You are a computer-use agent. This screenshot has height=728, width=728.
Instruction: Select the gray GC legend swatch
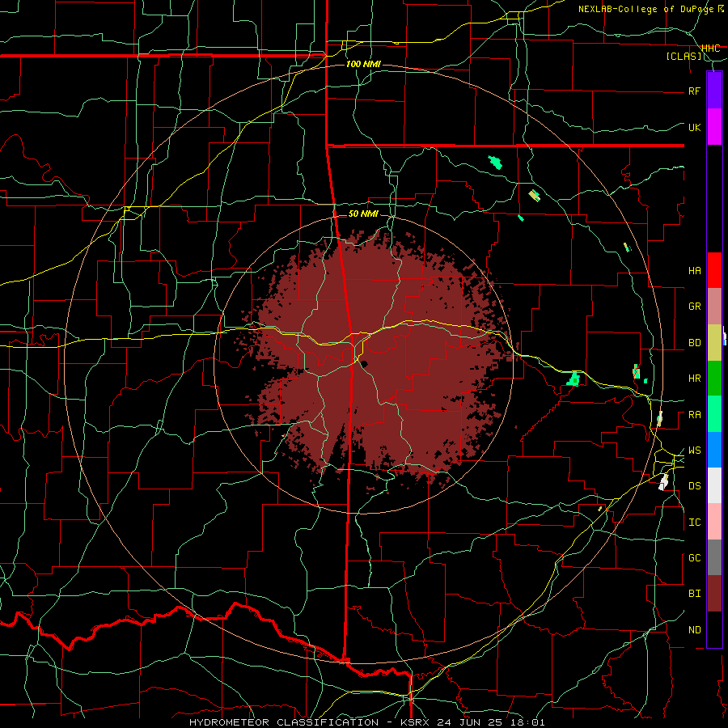tap(714, 557)
